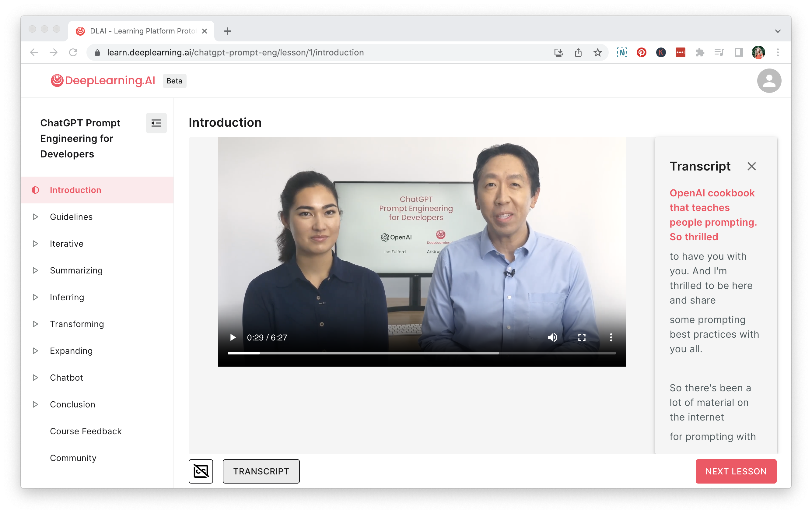Screen dimensions: 812x514
Task: Go forward in browser history
Action: [x=54, y=52]
